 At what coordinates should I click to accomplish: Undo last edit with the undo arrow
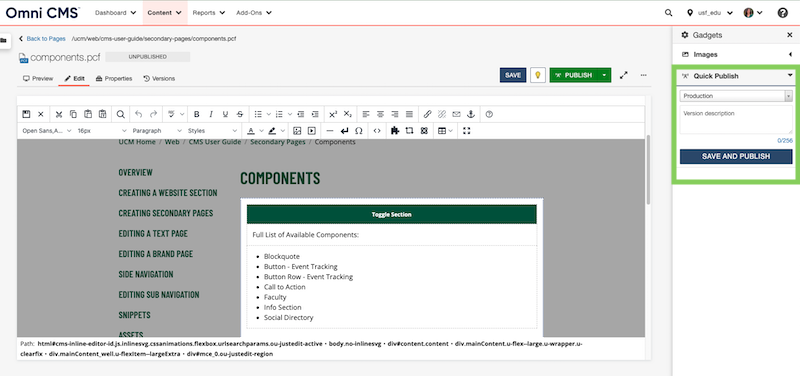tap(139, 114)
